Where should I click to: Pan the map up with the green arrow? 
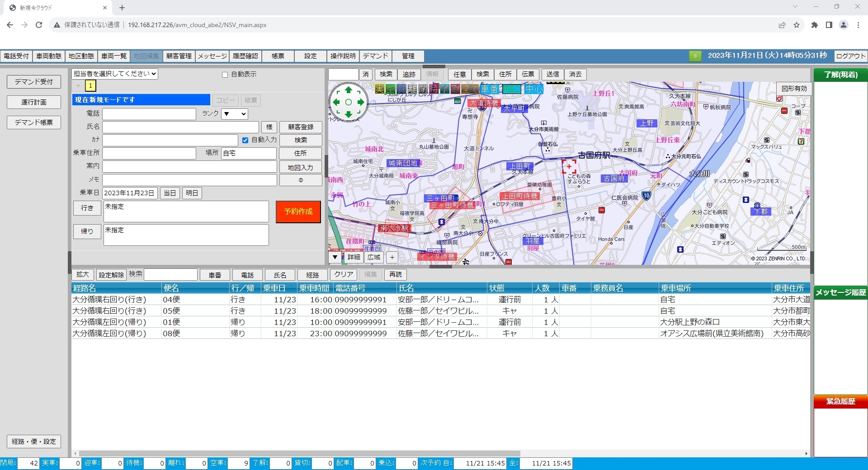pyautogui.click(x=348, y=90)
